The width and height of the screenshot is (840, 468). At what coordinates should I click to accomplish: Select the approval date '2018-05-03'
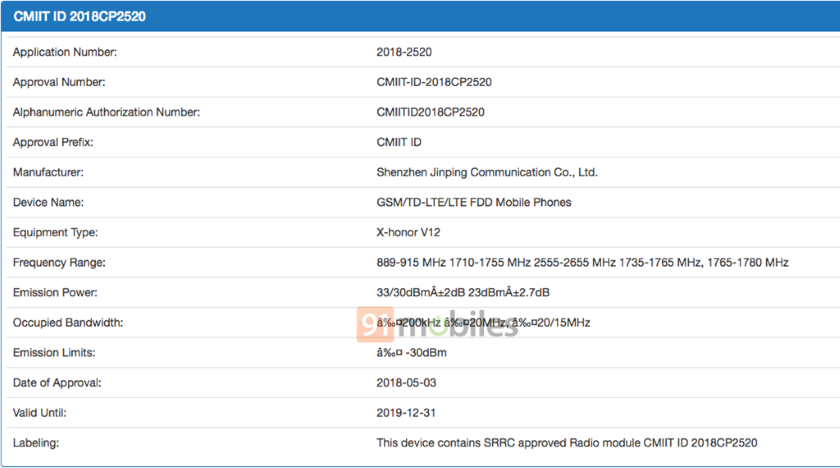[406, 382]
